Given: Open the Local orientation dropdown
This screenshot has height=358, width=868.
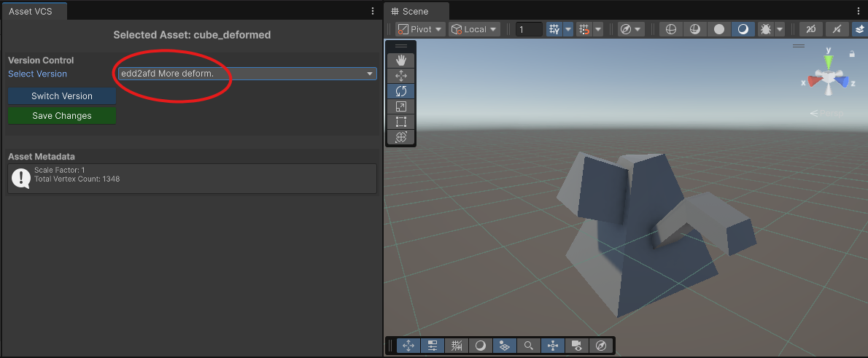Looking at the screenshot, I should [x=474, y=29].
